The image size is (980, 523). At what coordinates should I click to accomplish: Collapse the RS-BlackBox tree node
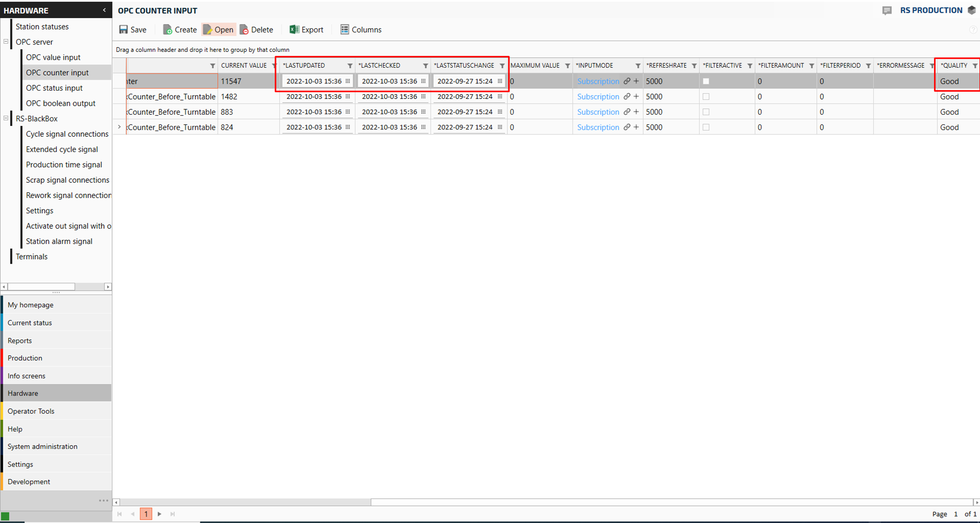6,118
